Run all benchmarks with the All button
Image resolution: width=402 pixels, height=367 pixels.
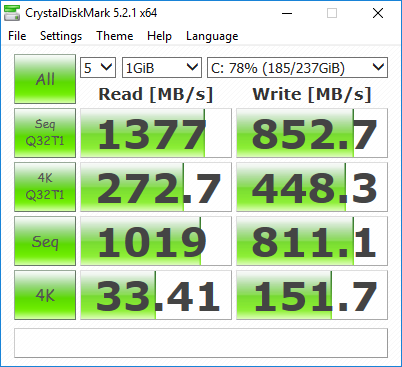pyautogui.click(x=45, y=79)
